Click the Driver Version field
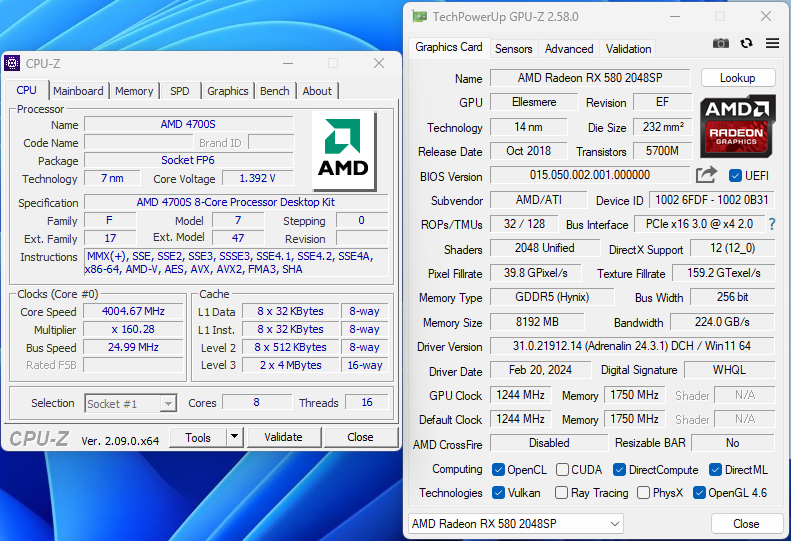 632,346
